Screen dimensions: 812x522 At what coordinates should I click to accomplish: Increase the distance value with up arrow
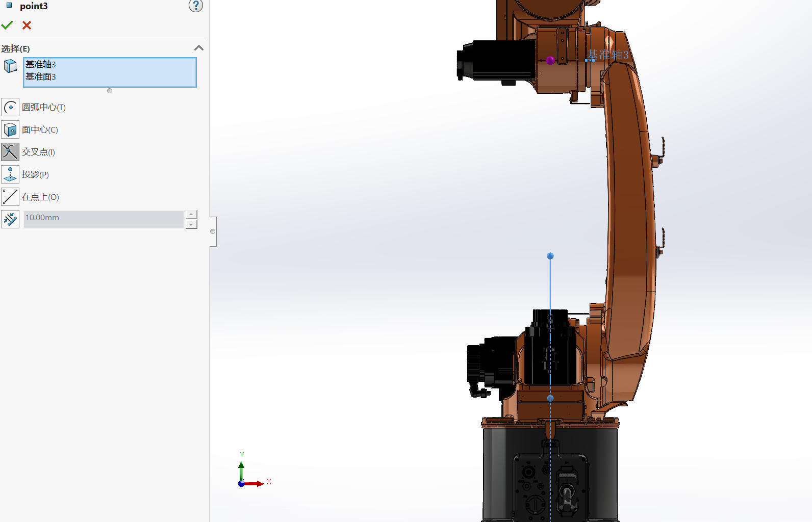pyautogui.click(x=191, y=215)
